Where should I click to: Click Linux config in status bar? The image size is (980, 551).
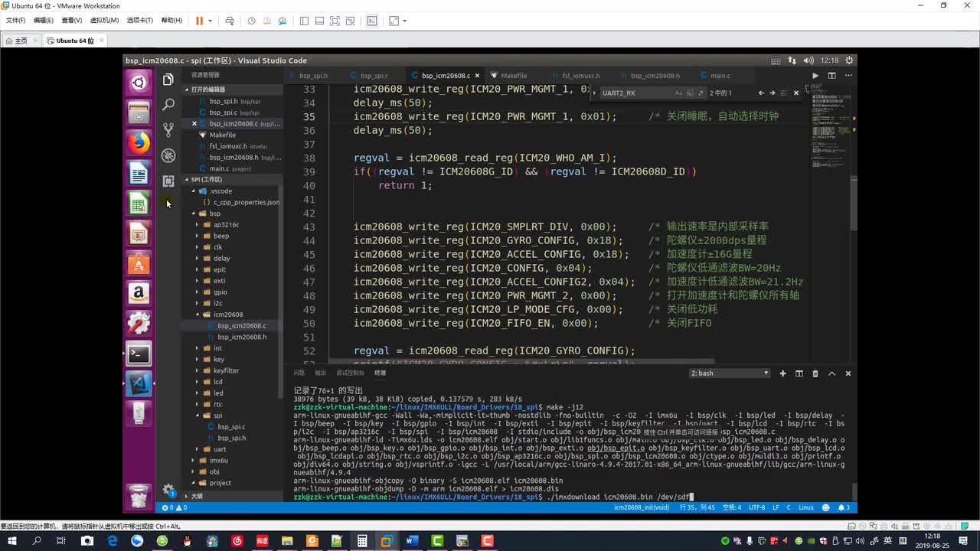tap(806, 507)
